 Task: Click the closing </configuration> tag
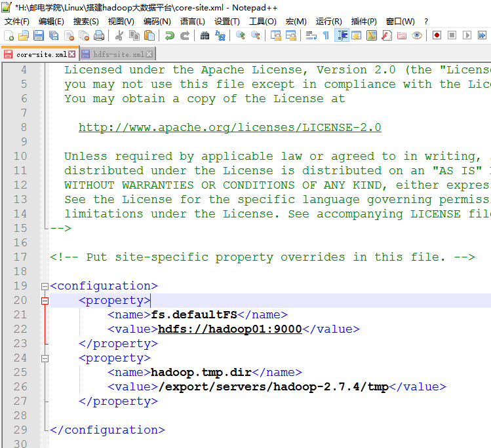click(x=108, y=430)
